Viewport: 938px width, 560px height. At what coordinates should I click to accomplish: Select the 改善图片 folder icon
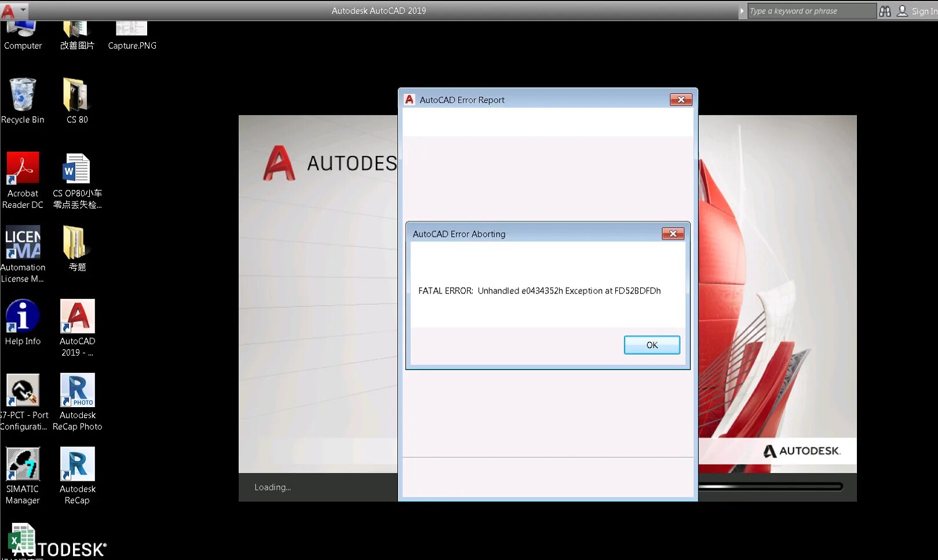click(x=77, y=36)
